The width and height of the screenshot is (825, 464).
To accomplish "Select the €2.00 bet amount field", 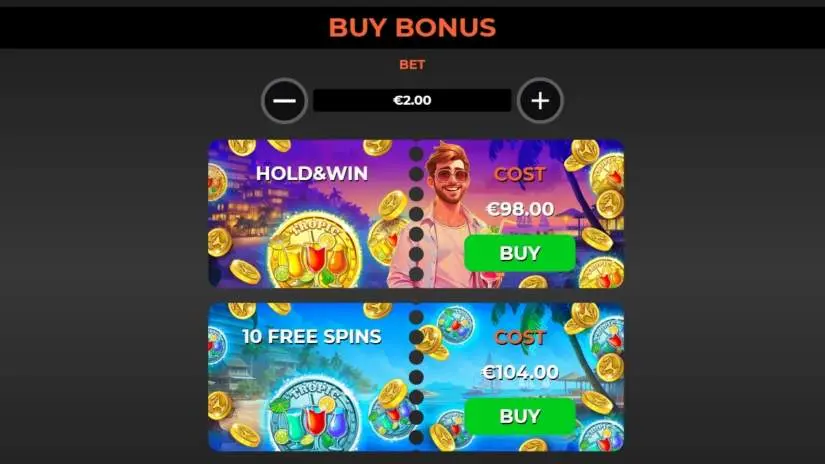I will (x=412, y=100).
